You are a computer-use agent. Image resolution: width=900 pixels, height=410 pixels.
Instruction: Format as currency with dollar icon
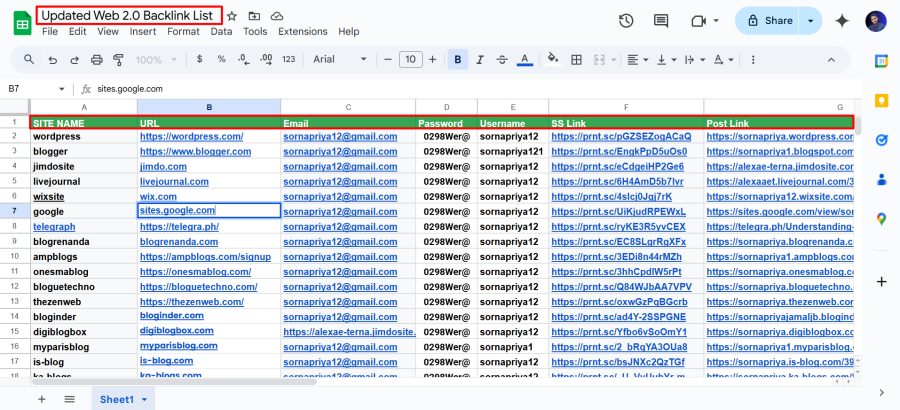(199, 59)
